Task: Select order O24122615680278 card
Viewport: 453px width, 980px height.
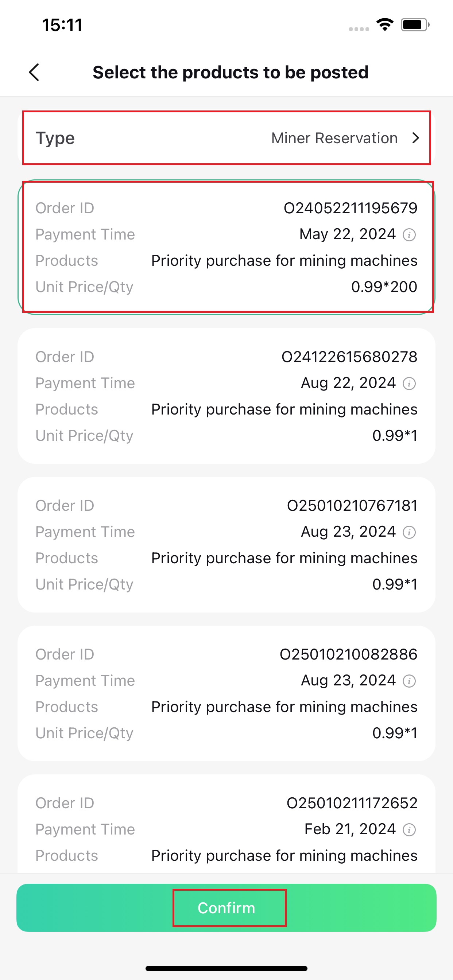Action: coord(226,396)
